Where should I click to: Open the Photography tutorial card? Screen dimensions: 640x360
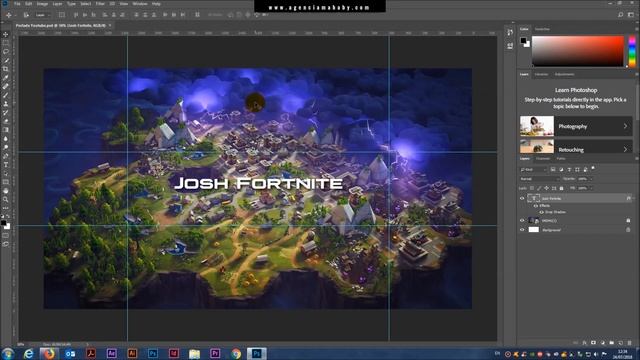point(576,126)
